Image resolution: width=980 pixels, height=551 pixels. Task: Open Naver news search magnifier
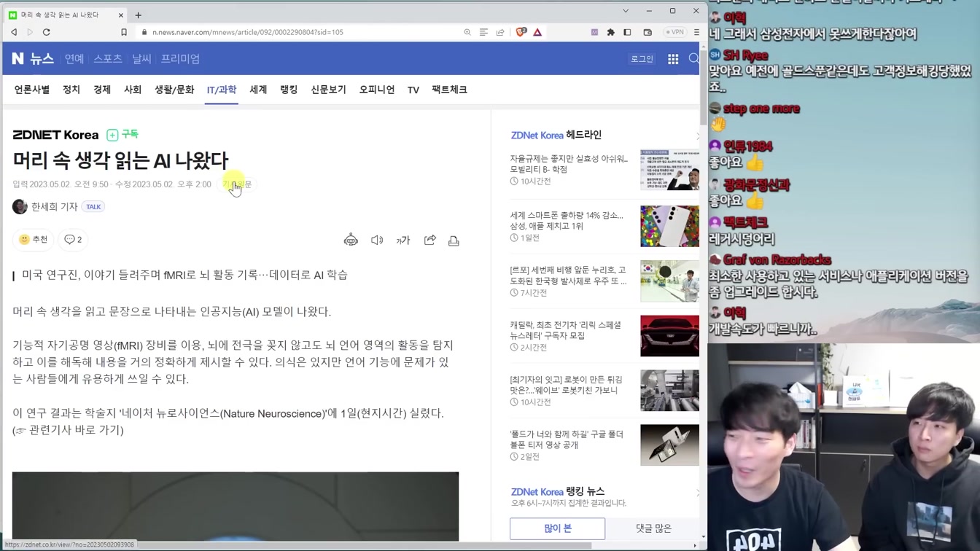693,58
